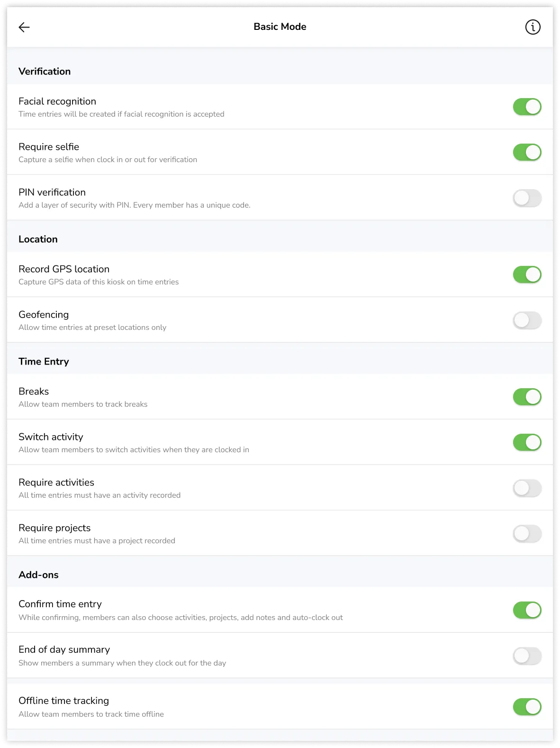
Task: Turn off the Require selfie switch
Action: click(x=527, y=153)
